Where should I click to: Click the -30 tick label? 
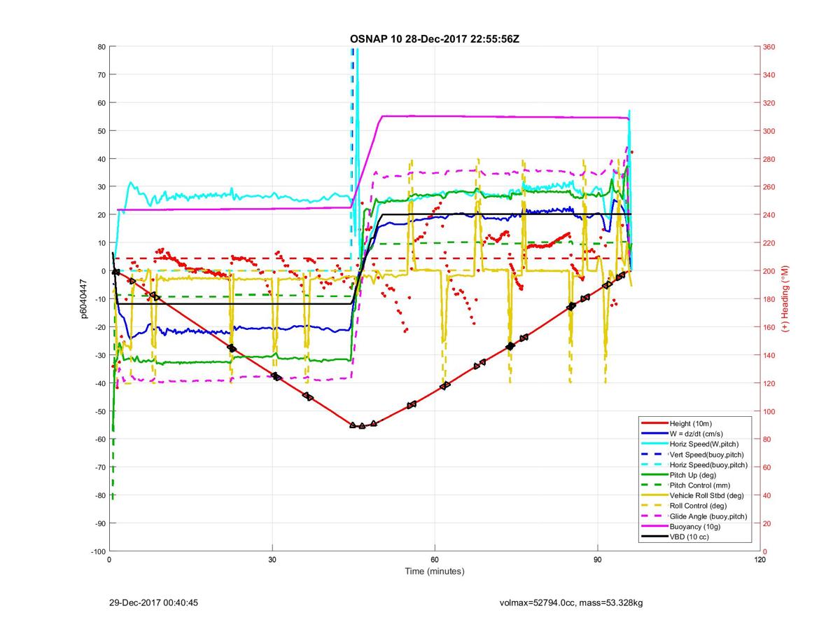99,355
